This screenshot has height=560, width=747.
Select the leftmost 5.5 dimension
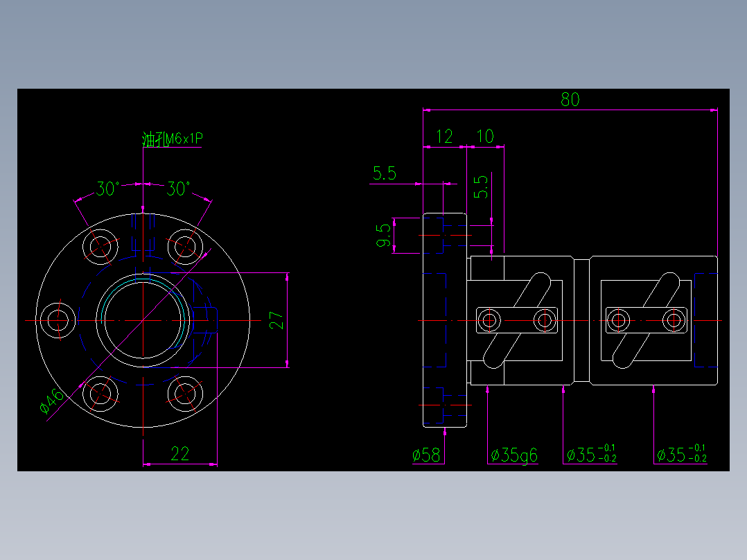(x=386, y=175)
